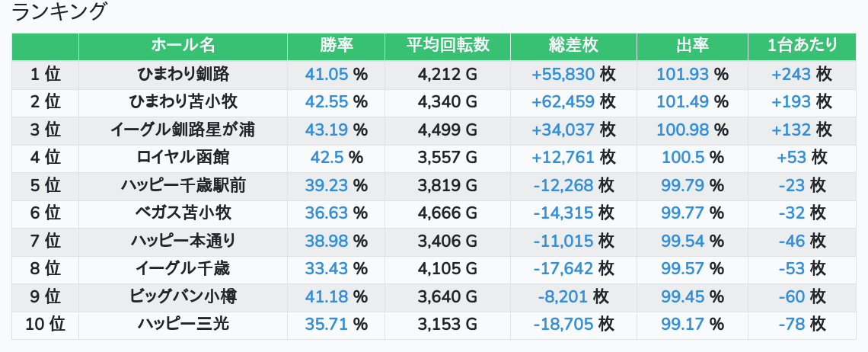
Task: Select the 99.57 payout rate value
Action: point(682,269)
